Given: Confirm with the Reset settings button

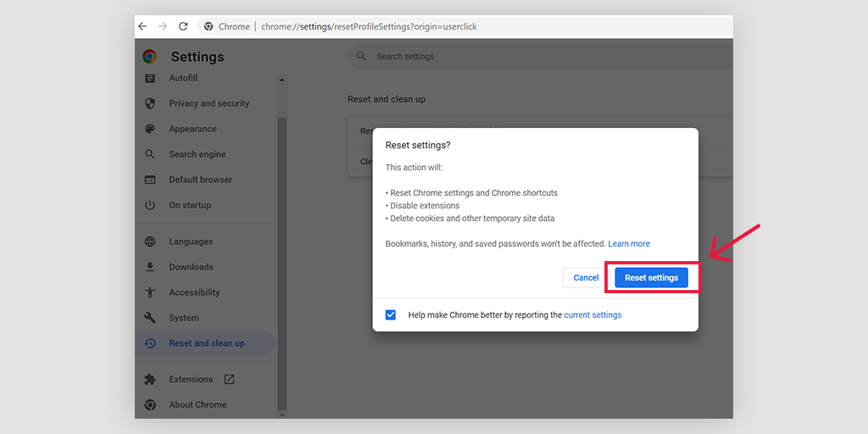Looking at the screenshot, I should pos(651,278).
